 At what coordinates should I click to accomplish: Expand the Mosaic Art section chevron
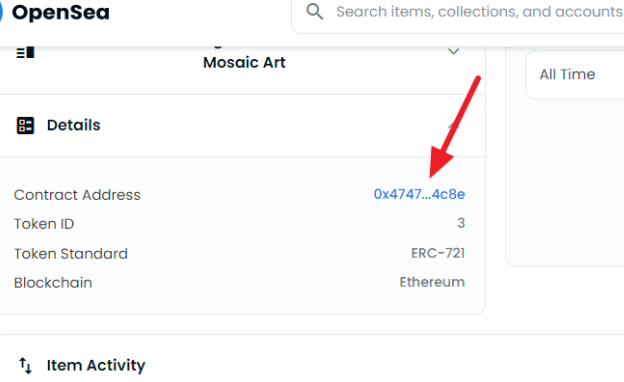coord(453,51)
